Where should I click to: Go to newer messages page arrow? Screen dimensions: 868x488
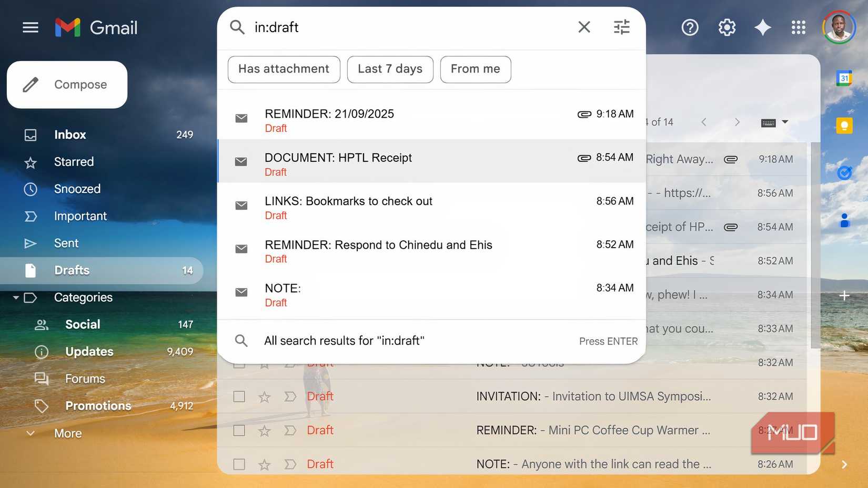[x=703, y=122]
